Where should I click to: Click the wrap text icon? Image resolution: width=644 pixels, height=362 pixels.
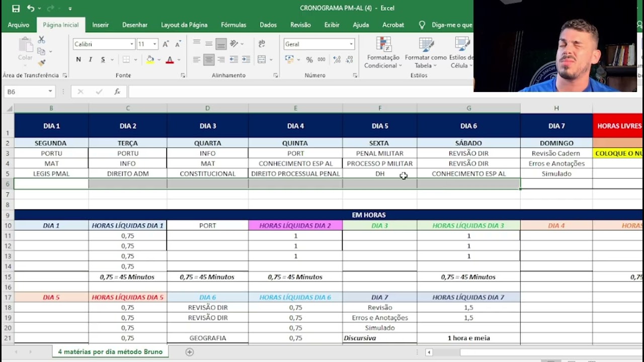click(x=262, y=44)
